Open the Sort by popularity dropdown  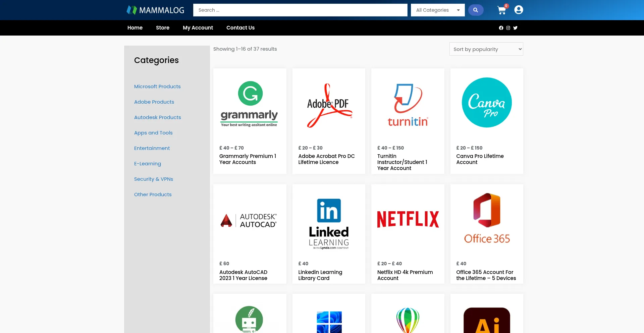pyautogui.click(x=486, y=49)
